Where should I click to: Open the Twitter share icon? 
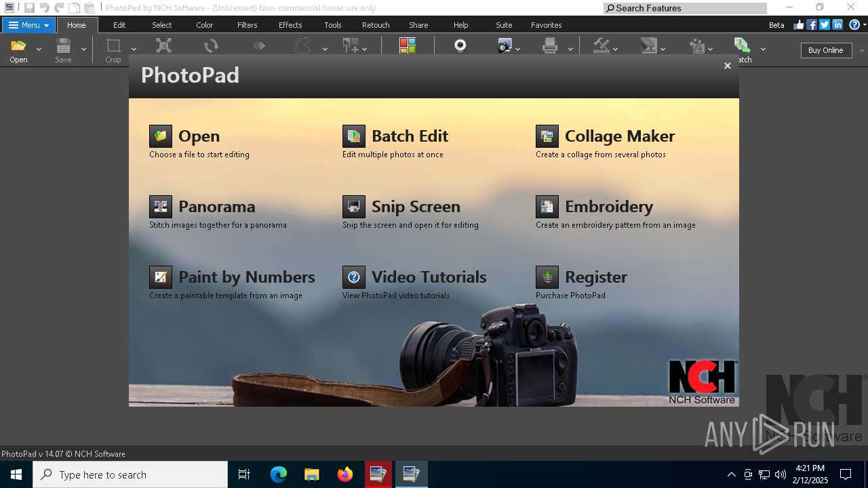pyautogui.click(x=825, y=25)
